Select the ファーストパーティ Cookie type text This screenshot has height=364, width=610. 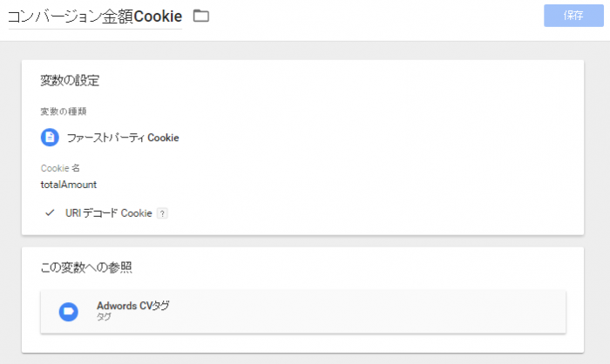123,138
